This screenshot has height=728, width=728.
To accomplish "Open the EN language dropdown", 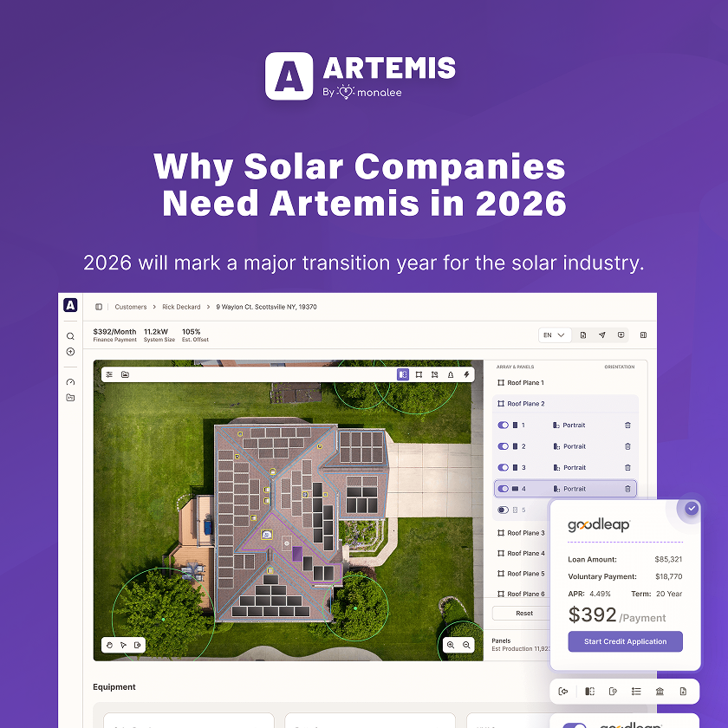I will (x=555, y=335).
